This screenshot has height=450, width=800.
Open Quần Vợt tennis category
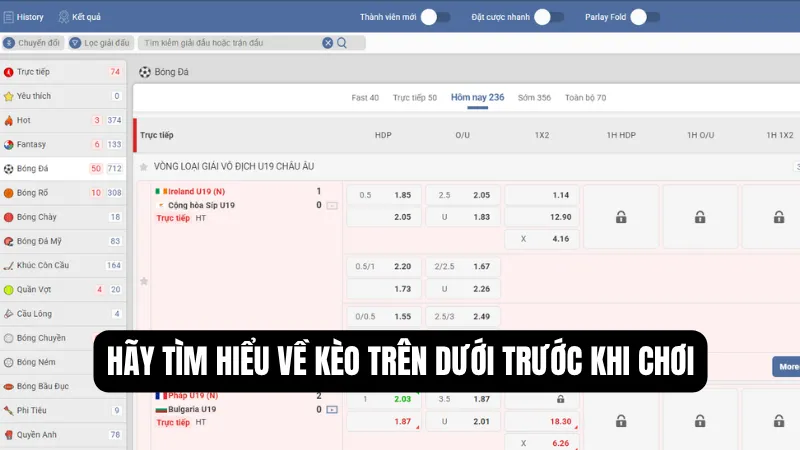(63, 289)
